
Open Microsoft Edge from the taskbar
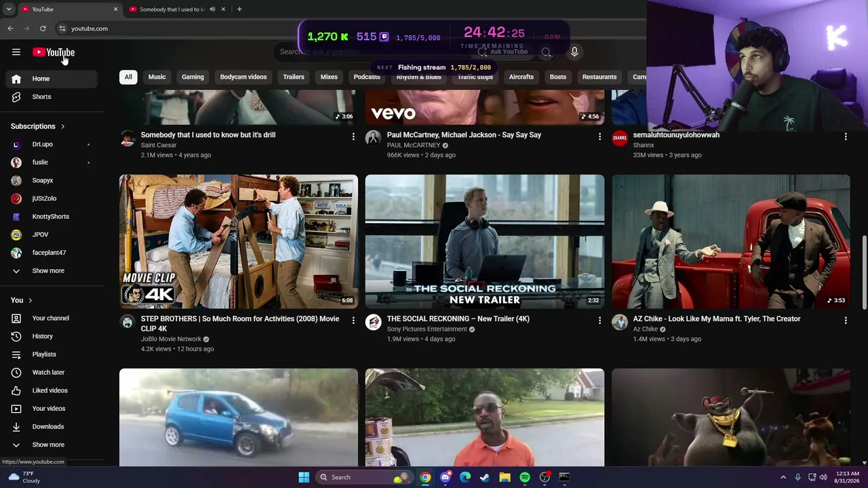click(465, 477)
